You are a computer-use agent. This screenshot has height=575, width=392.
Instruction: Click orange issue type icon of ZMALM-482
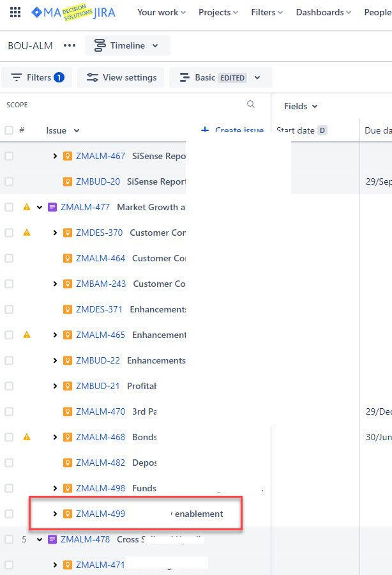click(x=68, y=463)
